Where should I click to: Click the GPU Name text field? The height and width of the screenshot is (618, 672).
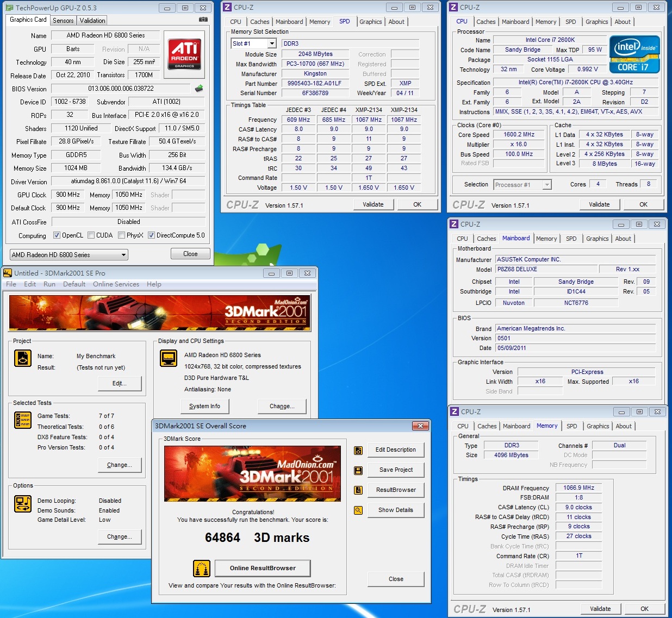click(x=105, y=35)
